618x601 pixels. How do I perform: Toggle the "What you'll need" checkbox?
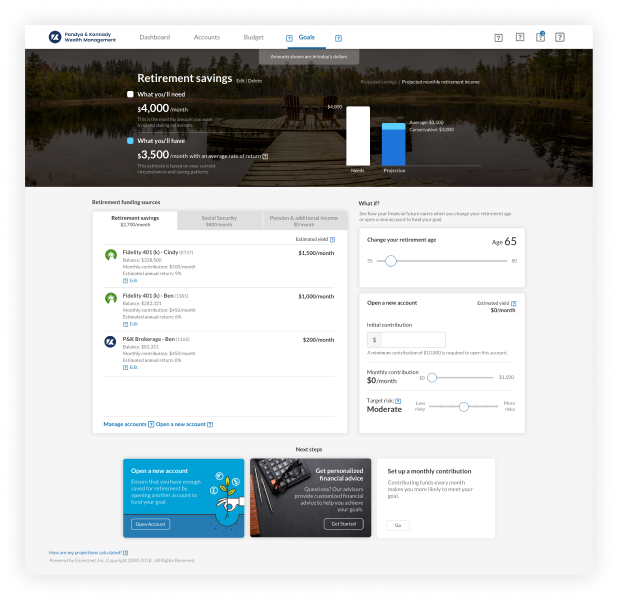[x=131, y=94]
